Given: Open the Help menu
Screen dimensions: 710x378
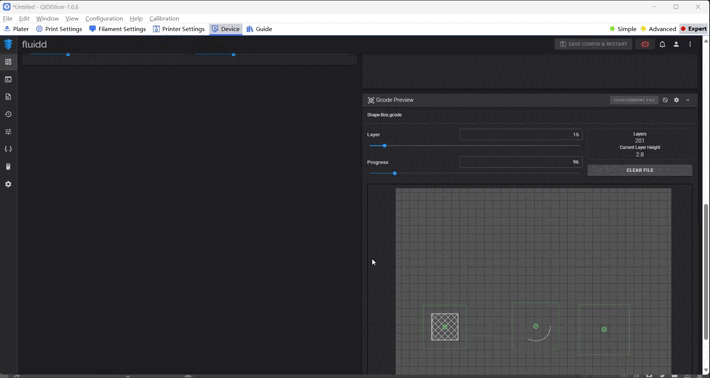Looking at the screenshot, I should coord(136,19).
